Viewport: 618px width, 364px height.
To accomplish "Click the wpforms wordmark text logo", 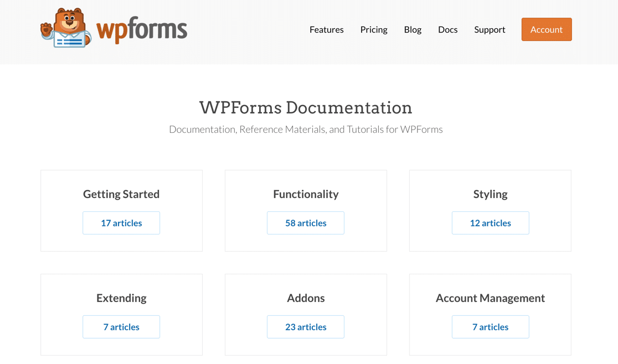I will 142,30.
